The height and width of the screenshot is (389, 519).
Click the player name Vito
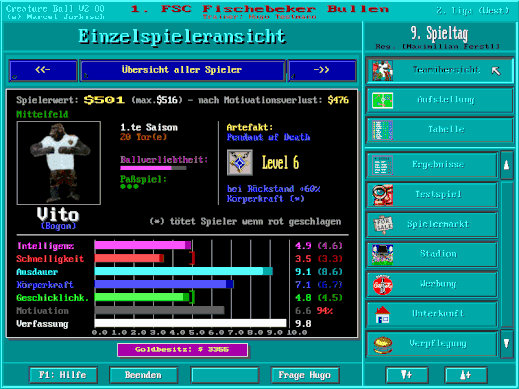click(58, 214)
